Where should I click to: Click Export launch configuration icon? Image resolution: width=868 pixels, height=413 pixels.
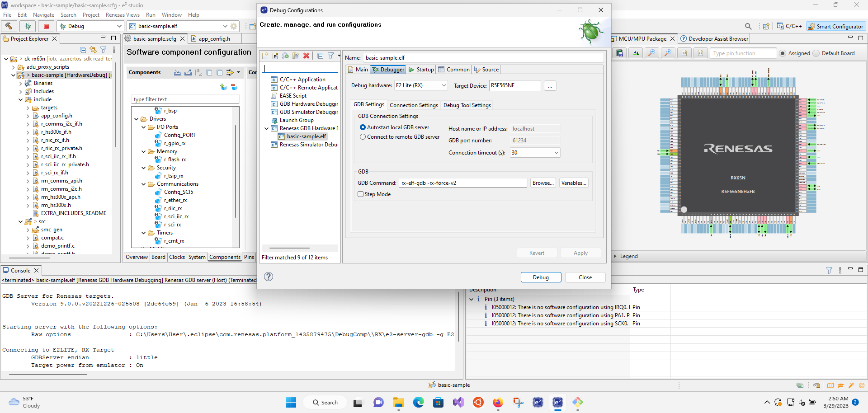click(x=286, y=56)
